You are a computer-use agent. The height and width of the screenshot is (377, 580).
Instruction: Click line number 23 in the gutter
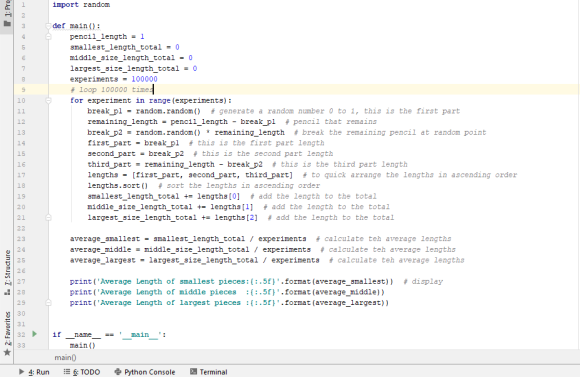pyautogui.click(x=21, y=239)
